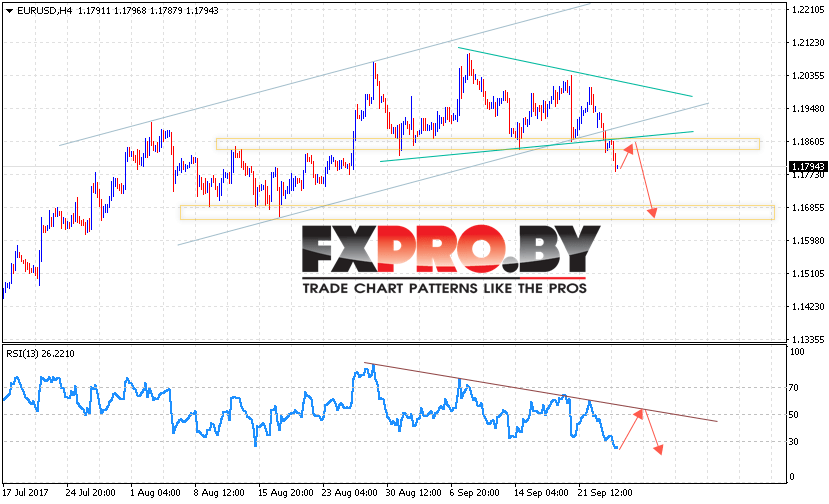
Task: Select the 8 Aug 12:00 time label
Action: click(x=219, y=493)
